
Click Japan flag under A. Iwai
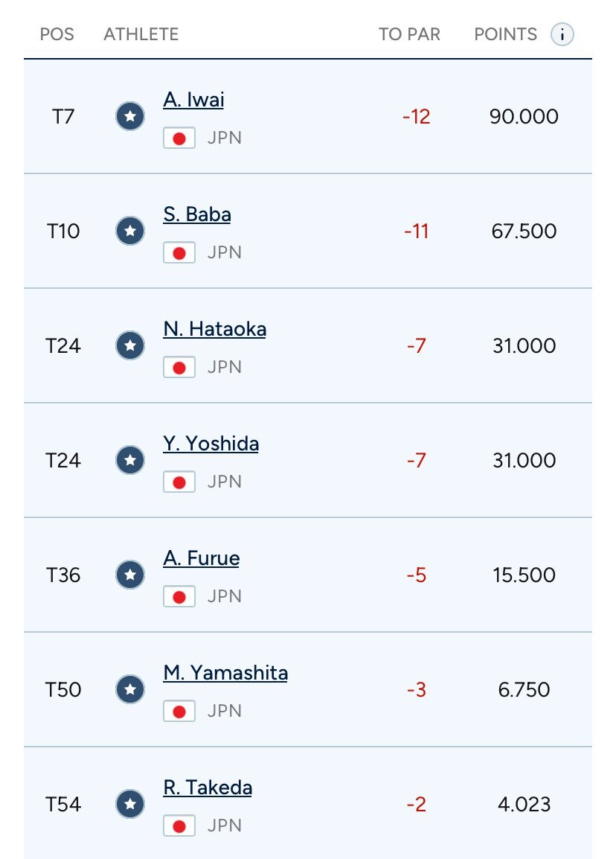coord(179,138)
